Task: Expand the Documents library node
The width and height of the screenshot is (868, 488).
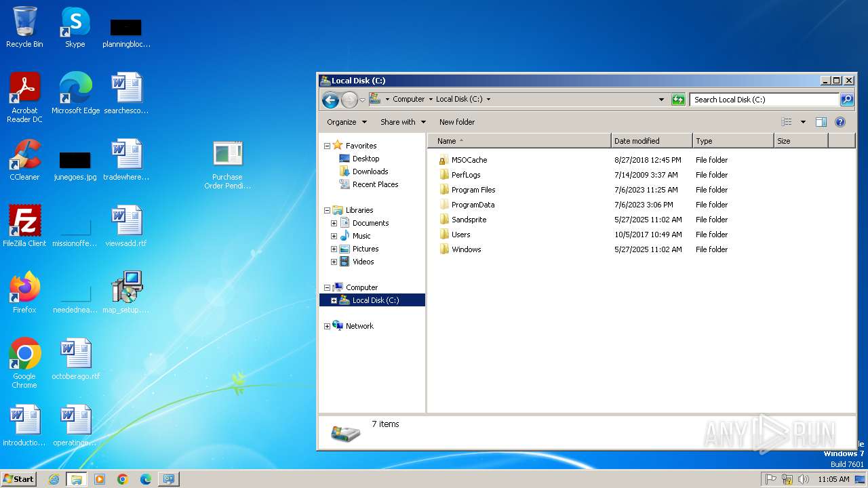Action: [x=334, y=223]
